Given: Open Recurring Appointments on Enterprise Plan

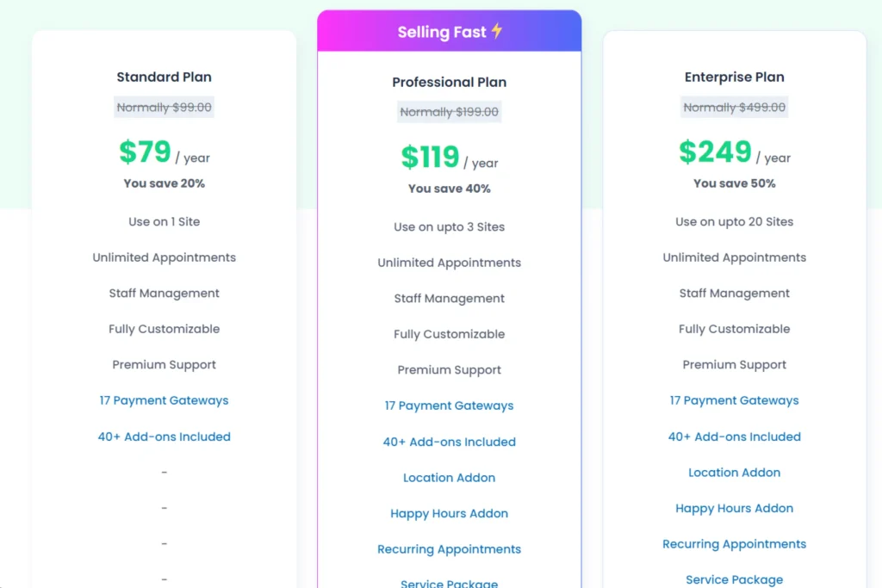Looking at the screenshot, I should click(x=734, y=544).
